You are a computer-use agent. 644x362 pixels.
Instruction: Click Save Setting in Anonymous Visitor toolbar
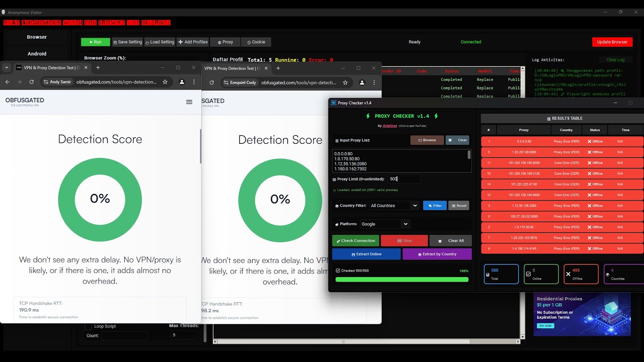point(128,42)
